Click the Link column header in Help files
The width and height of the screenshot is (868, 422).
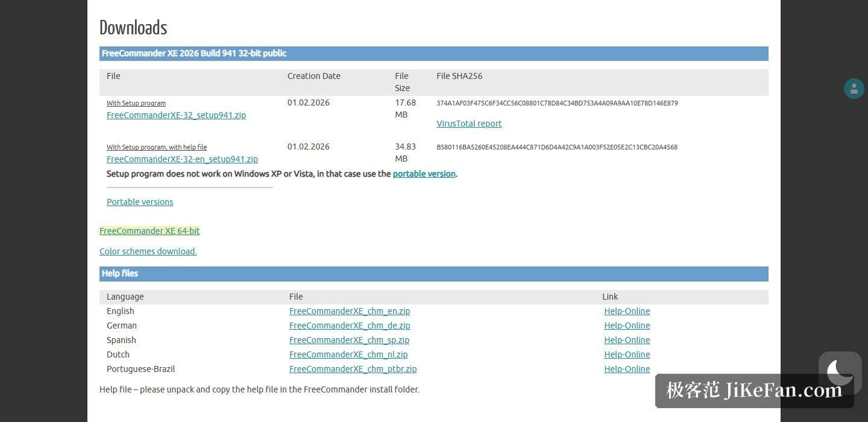(x=610, y=297)
